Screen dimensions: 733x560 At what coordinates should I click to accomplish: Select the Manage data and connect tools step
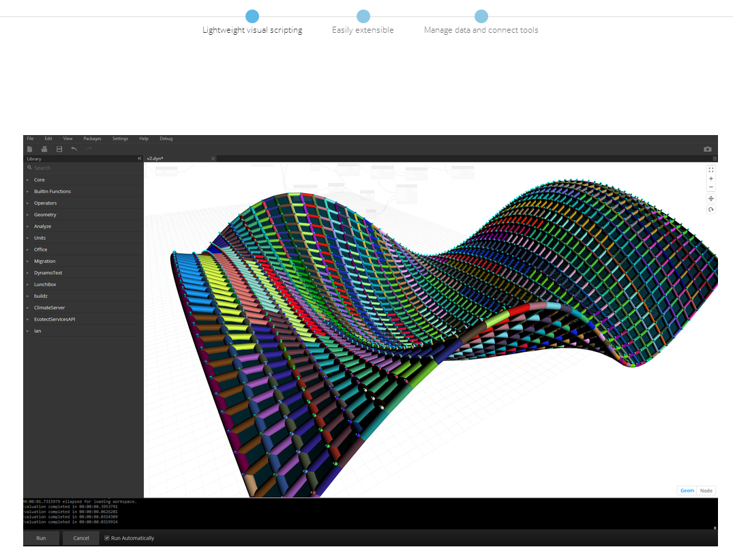pos(481,30)
